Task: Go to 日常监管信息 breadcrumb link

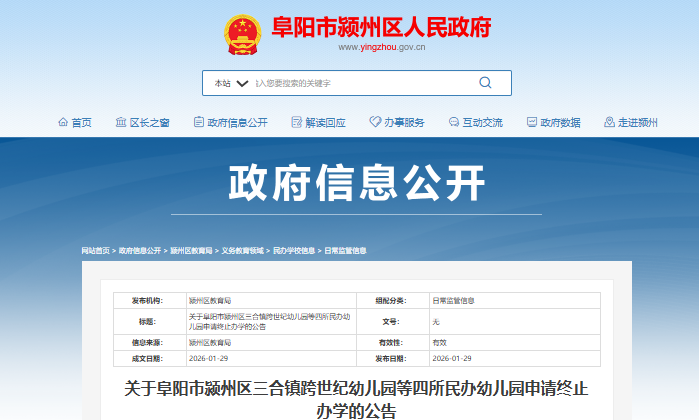Action: 345,251
